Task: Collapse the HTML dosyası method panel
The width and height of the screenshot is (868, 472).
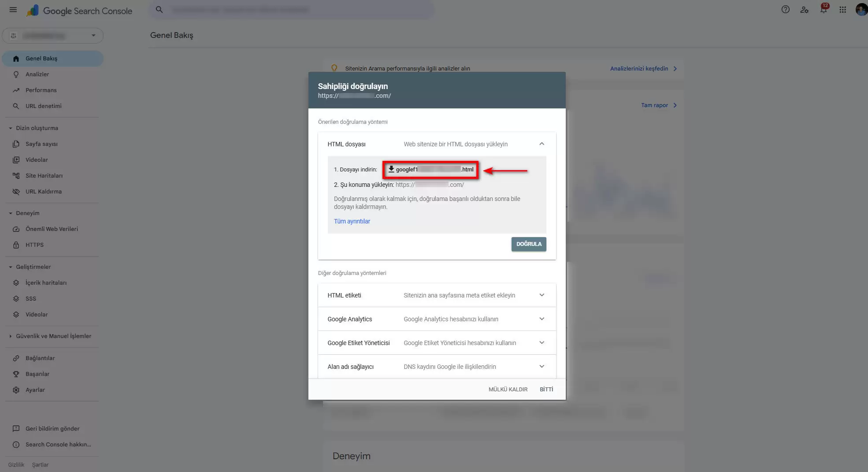Action: (542, 144)
